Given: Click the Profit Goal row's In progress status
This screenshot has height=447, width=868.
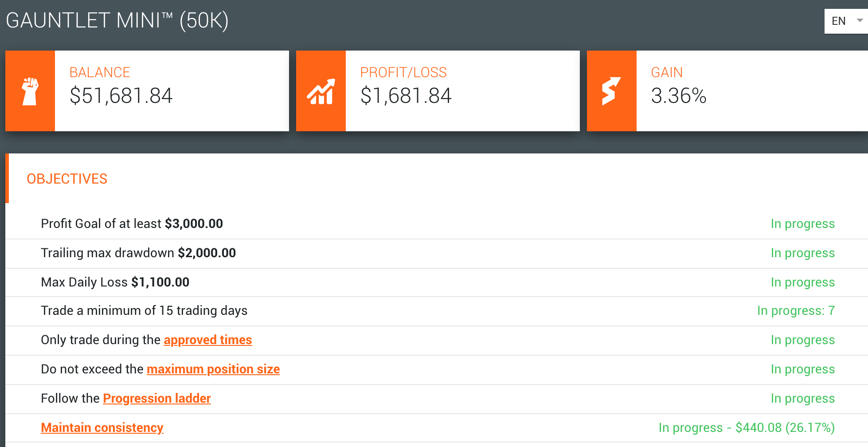Looking at the screenshot, I should tap(803, 223).
